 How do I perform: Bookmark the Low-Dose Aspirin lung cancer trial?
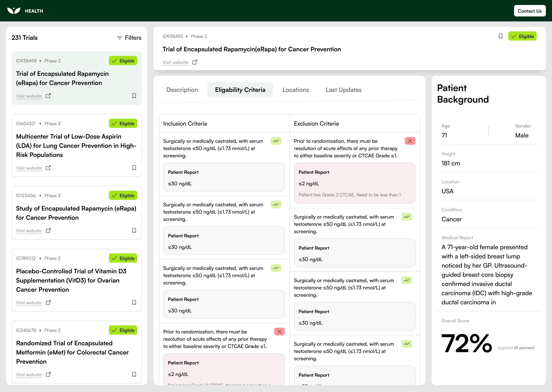[134, 168]
